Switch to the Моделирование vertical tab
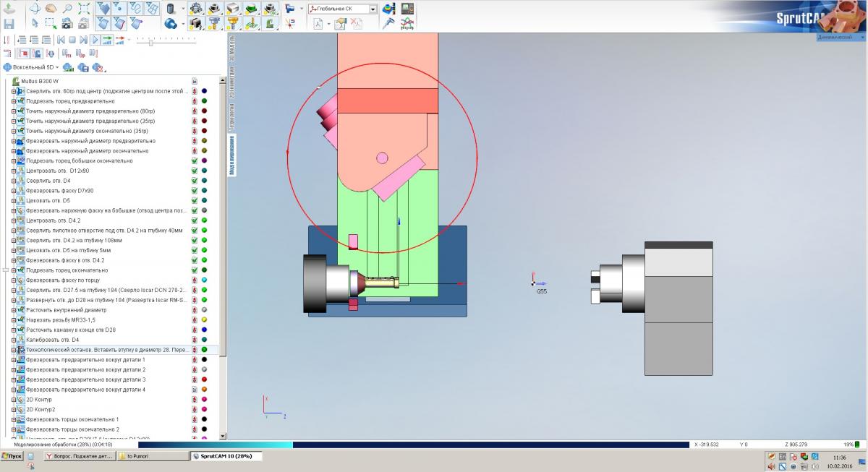The image size is (868, 472). [232, 156]
